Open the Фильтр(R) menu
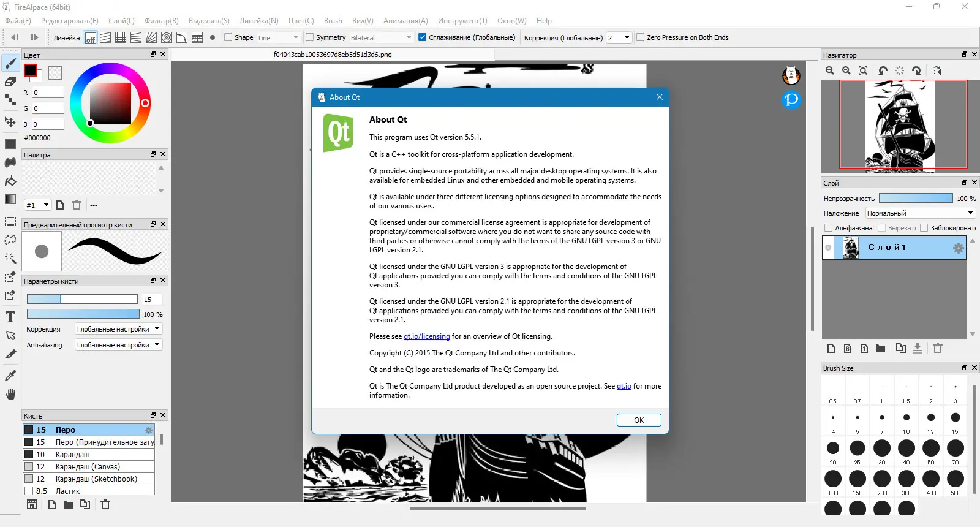This screenshot has width=980, height=527. point(162,21)
